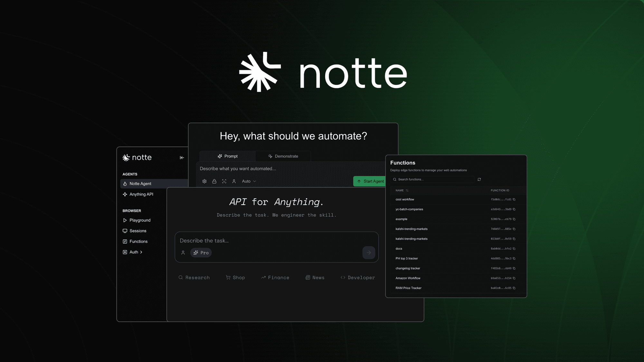This screenshot has width=644, height=362.
Task: Choose the Shop category
Action: click(235, 278)
